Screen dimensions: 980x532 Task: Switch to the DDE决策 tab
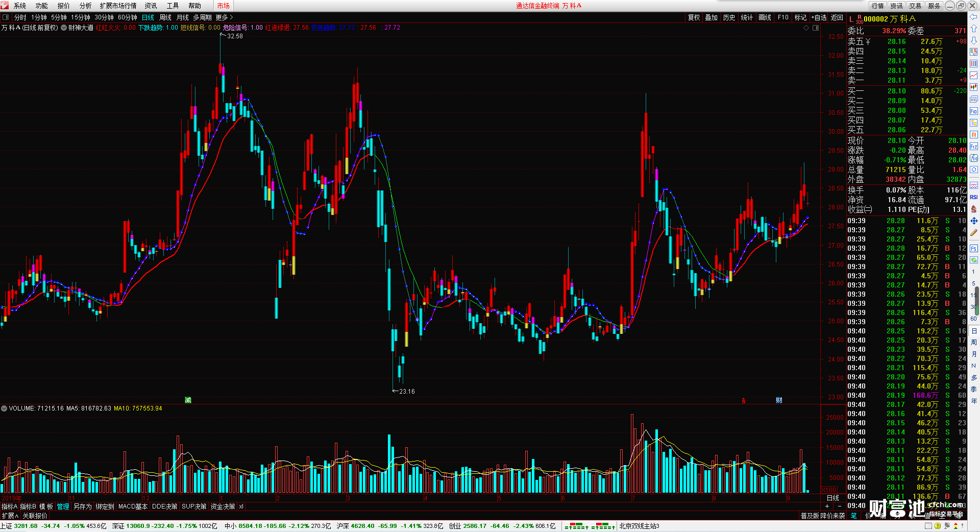coord(165,506)
